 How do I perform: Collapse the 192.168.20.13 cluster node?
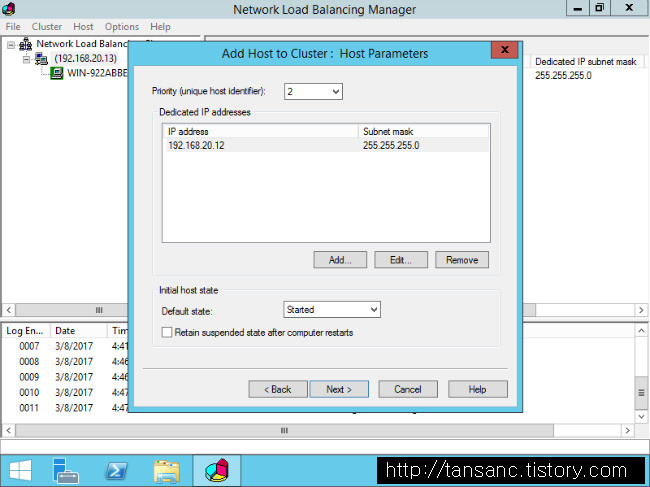click(x=27, y=60)
